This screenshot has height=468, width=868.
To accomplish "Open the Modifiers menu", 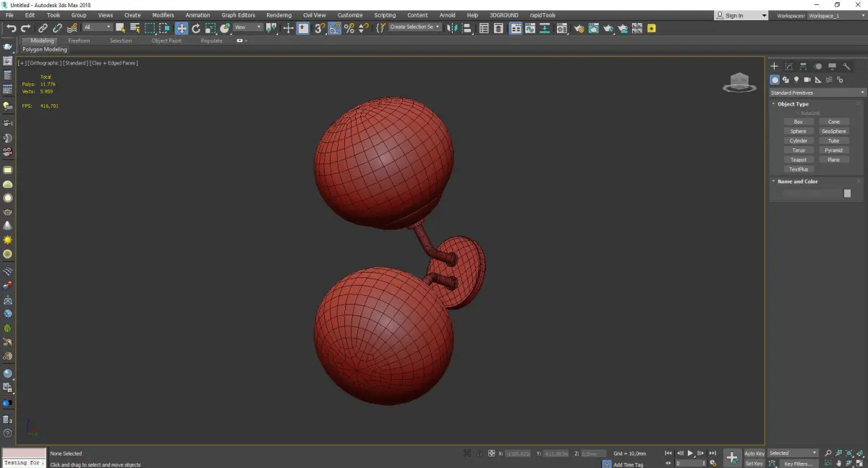I will tap(163, 15).
